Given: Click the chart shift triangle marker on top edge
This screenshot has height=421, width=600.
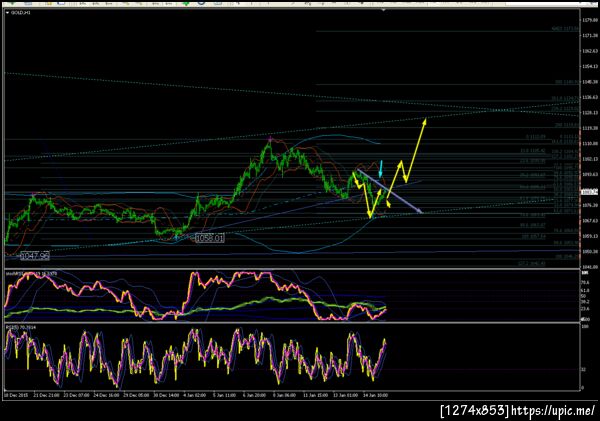Looking at the screenshot, I should [x=383, y=10].
